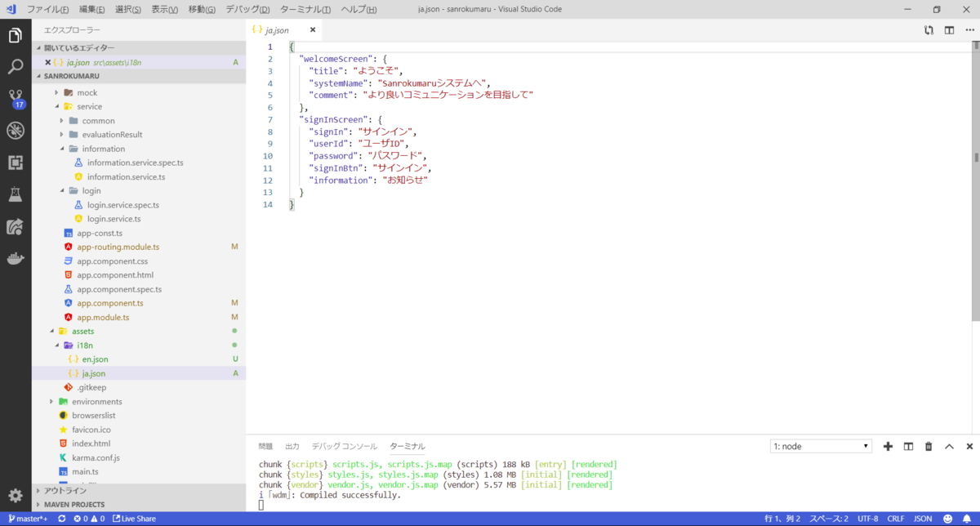Open the terminal selector dropdown '1: node'

point(822,446)
